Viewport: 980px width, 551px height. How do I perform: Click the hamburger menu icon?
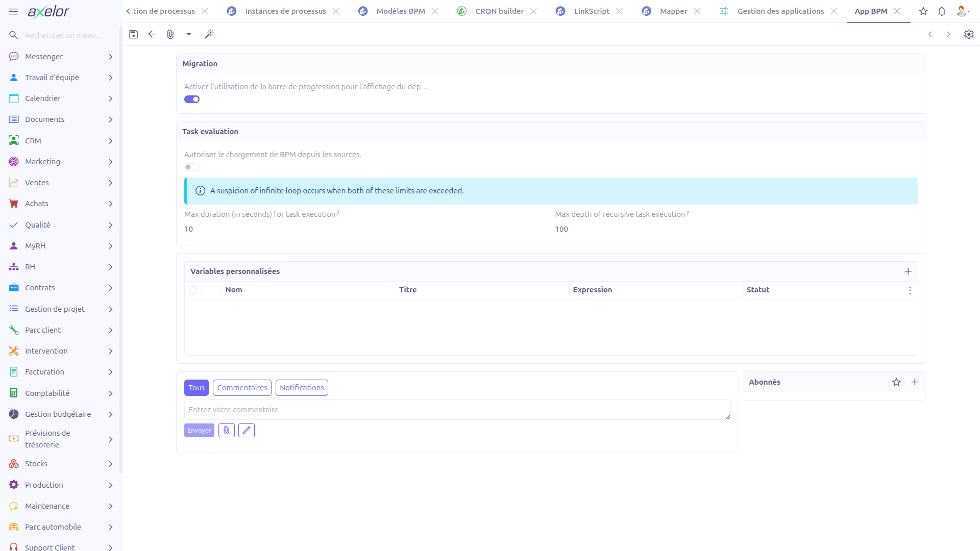pyautogui.click(x=14, y=11)
